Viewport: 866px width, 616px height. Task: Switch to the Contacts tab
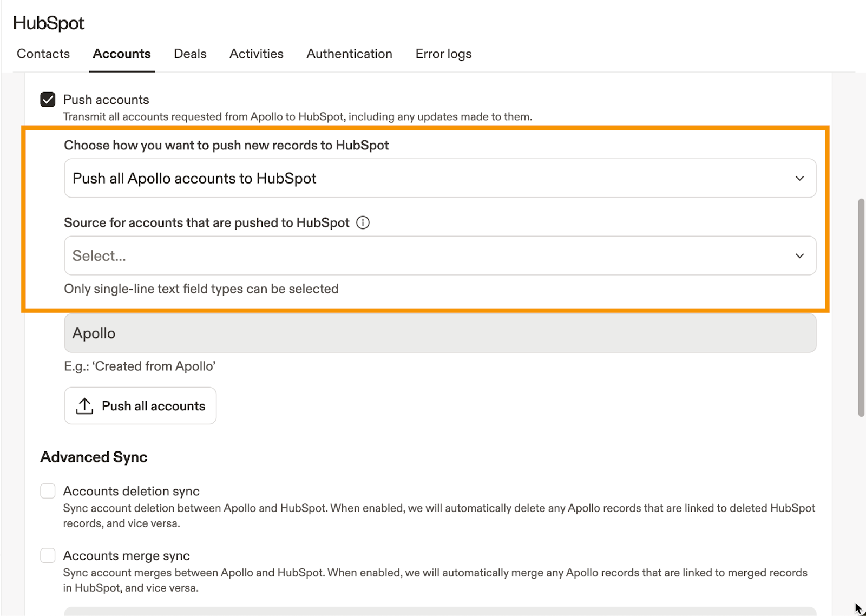click(x=43, y=54)
